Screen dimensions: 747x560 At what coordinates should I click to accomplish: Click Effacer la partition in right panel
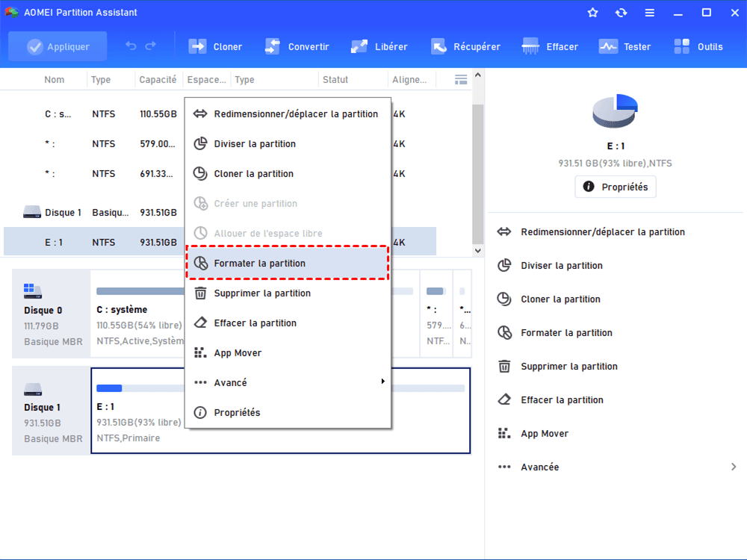coord(551,400)
